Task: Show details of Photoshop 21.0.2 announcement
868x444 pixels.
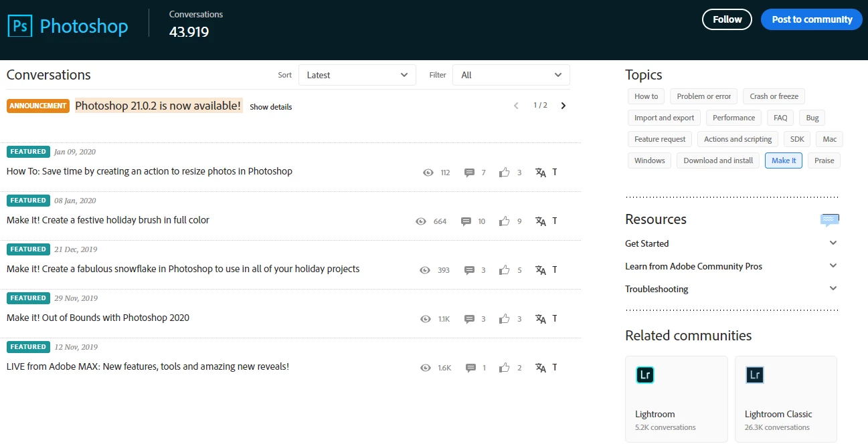Action: [271, 107]
